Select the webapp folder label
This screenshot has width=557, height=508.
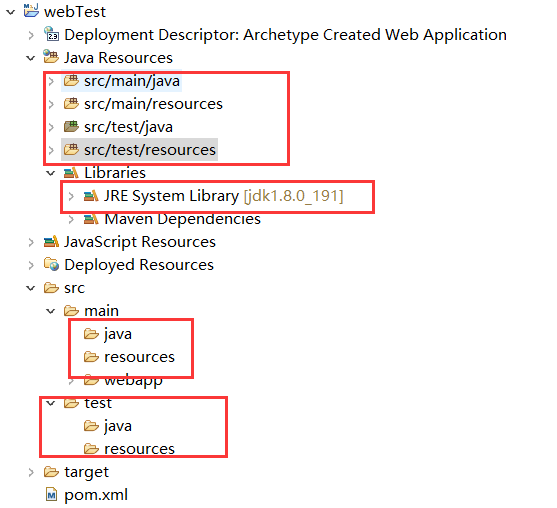point(134,382)
